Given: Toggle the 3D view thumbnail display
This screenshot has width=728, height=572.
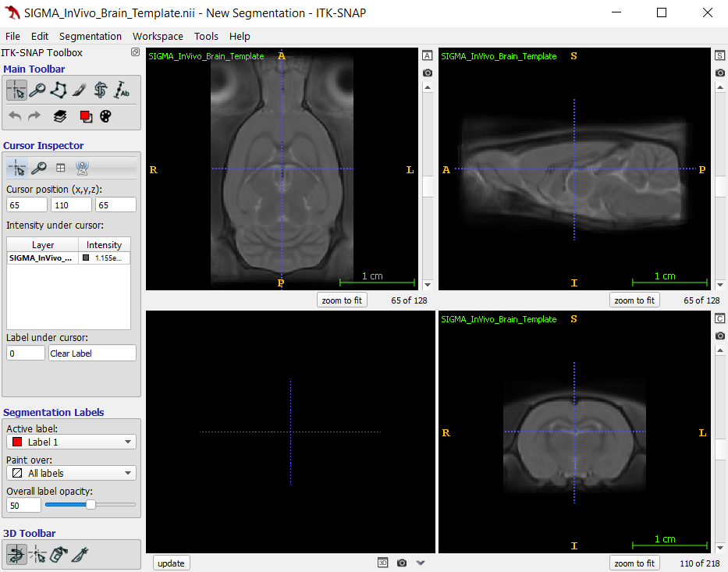Looking at the screenshot, I should pos(382,562).
